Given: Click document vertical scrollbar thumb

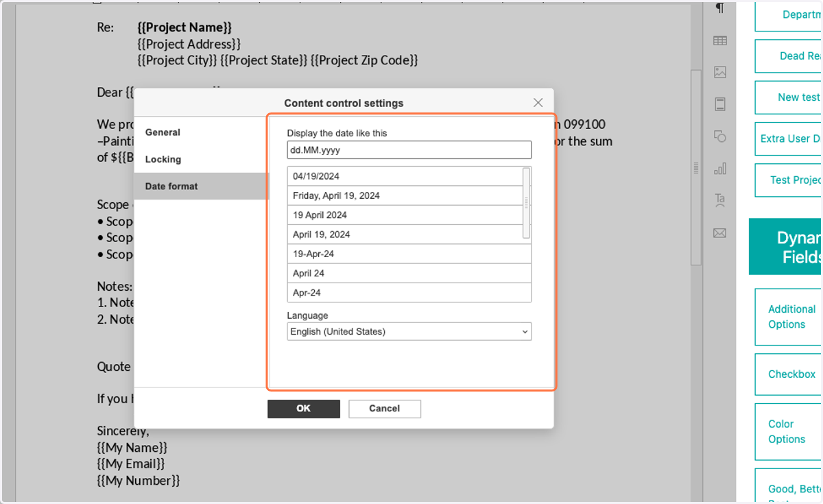Looking at the screenshot, I should pos(696,167).
